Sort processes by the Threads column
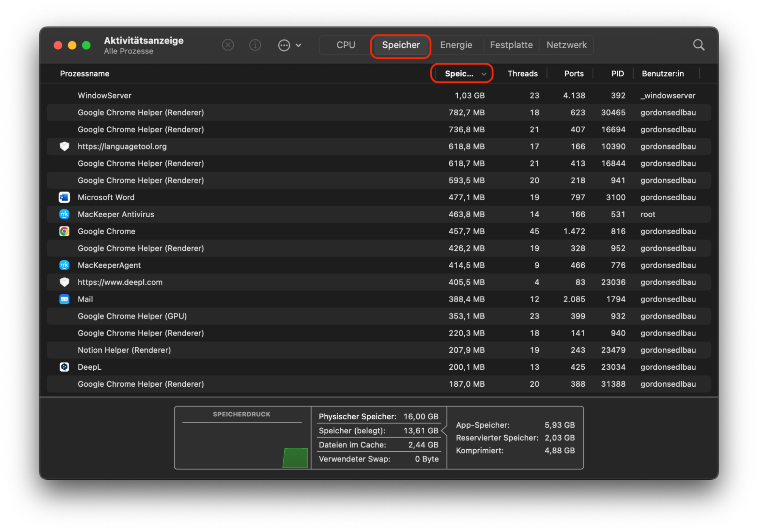Image resolution: width=758 pixels, height=532 pixels. [x=522, y=74]
